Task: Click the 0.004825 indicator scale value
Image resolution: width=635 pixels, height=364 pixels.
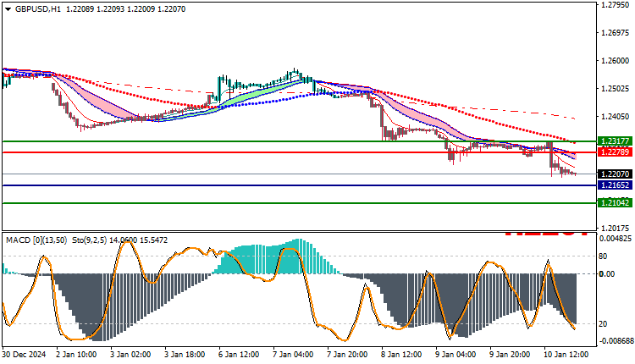Action: pos(616,239)
